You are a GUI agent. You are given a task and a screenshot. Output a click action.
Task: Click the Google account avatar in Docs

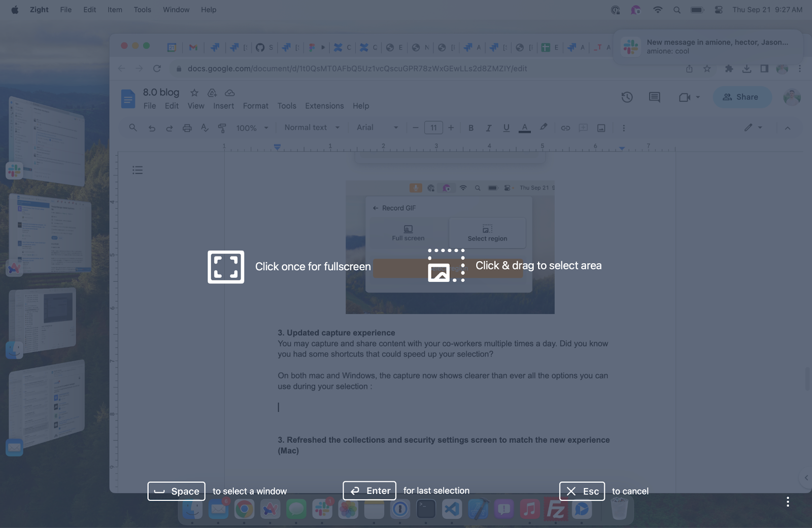pos(792,97)
